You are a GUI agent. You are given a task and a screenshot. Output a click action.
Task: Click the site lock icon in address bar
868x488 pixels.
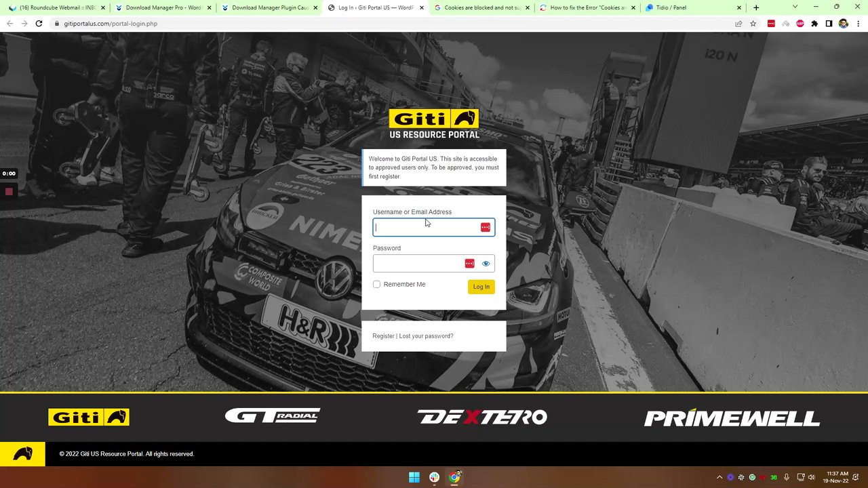pos(57,23)
